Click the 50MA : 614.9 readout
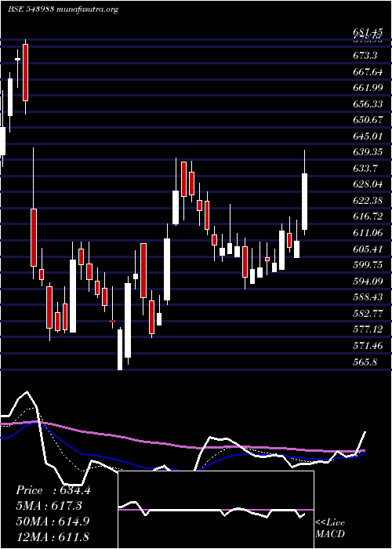 pos(53,521)
